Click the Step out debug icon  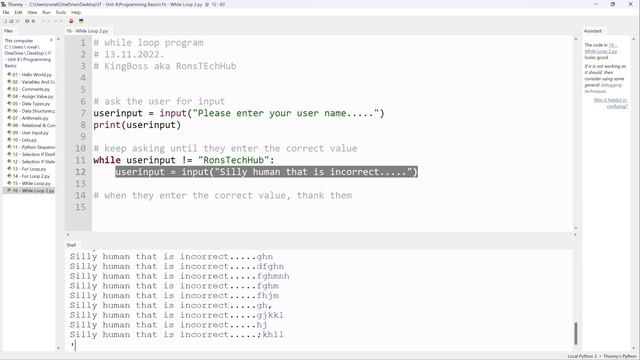(x=55, y=21)
